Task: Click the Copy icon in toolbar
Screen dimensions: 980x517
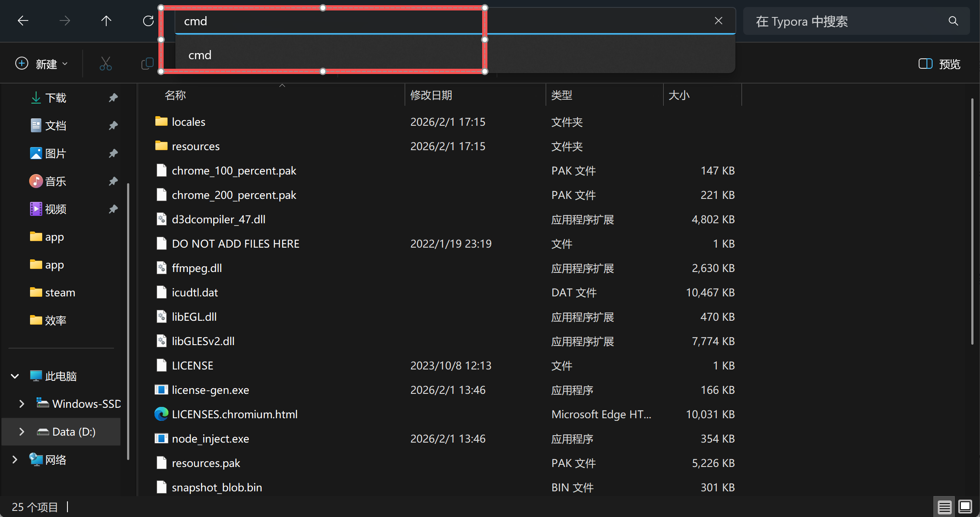Action: pyautogui.click(x=148, y=64)
